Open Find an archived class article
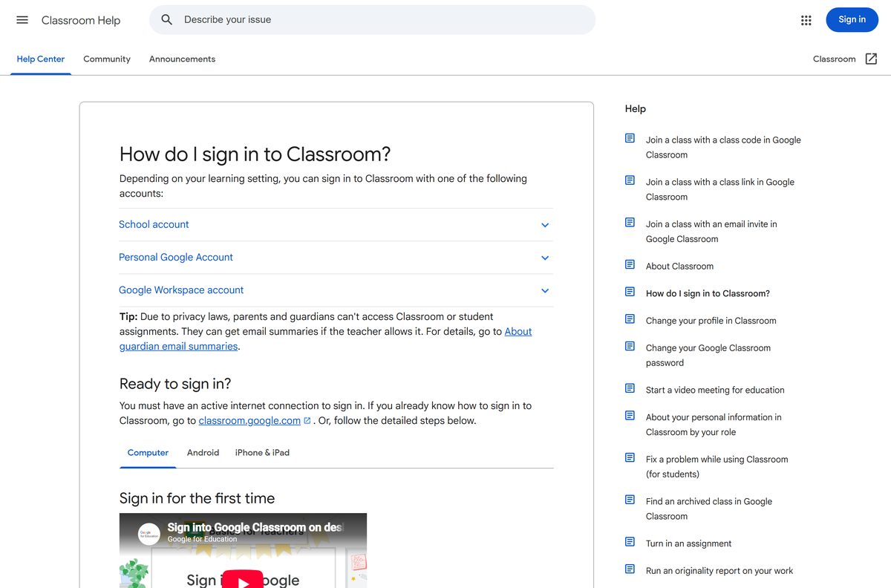The height and width of the screenshot is (588, 891). coord(709,509)
